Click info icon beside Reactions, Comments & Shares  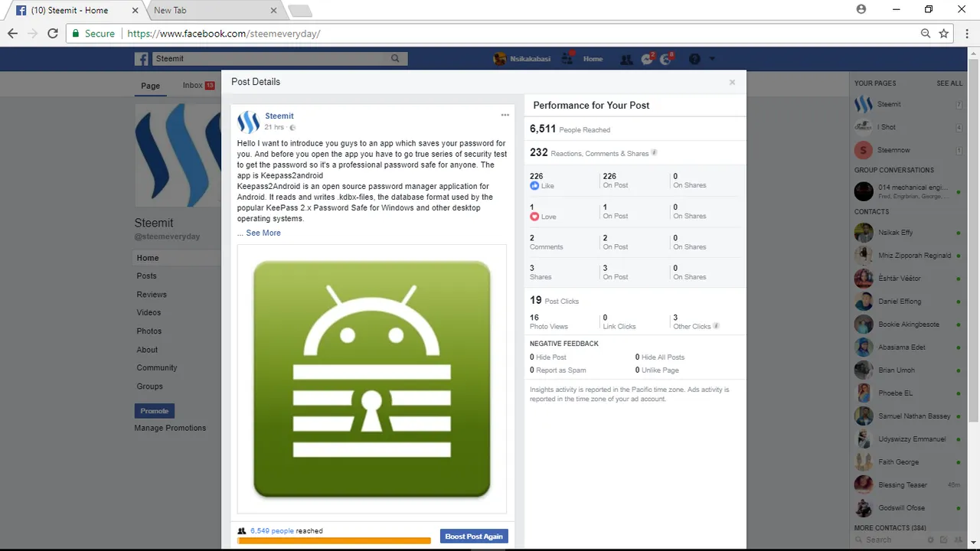click(654, 153)
